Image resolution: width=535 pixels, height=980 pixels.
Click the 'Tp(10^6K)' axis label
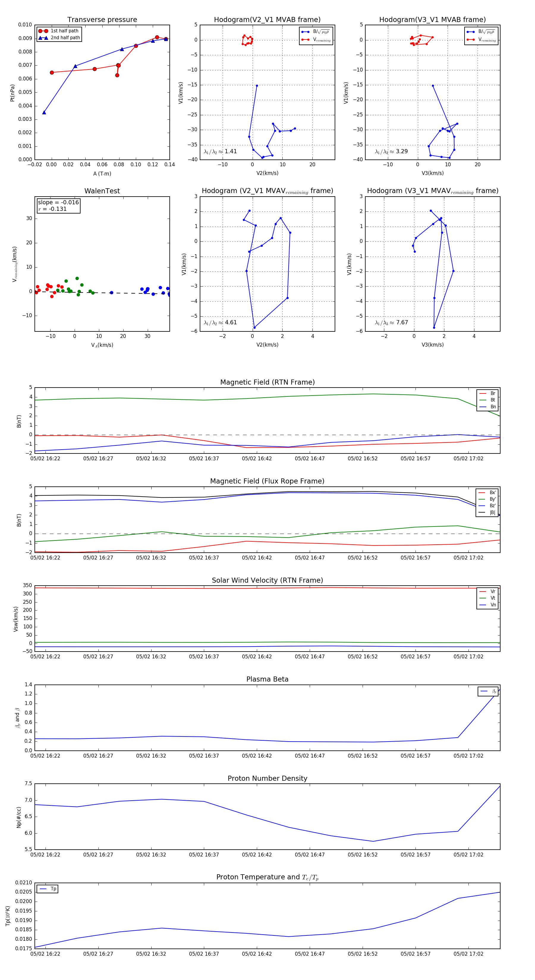click(8, 916)
